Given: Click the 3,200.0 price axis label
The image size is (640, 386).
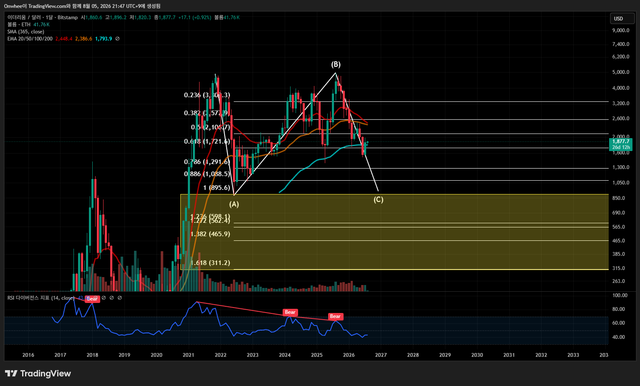Looking at the screenshot, I should [620, 103].
